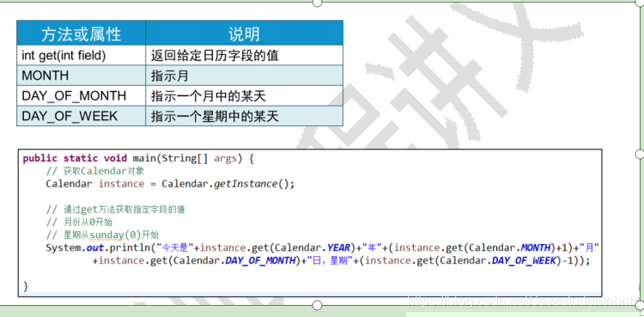644x317 pixels.
Task: Click the top center selection handle
Action: (x=317, y=3)
